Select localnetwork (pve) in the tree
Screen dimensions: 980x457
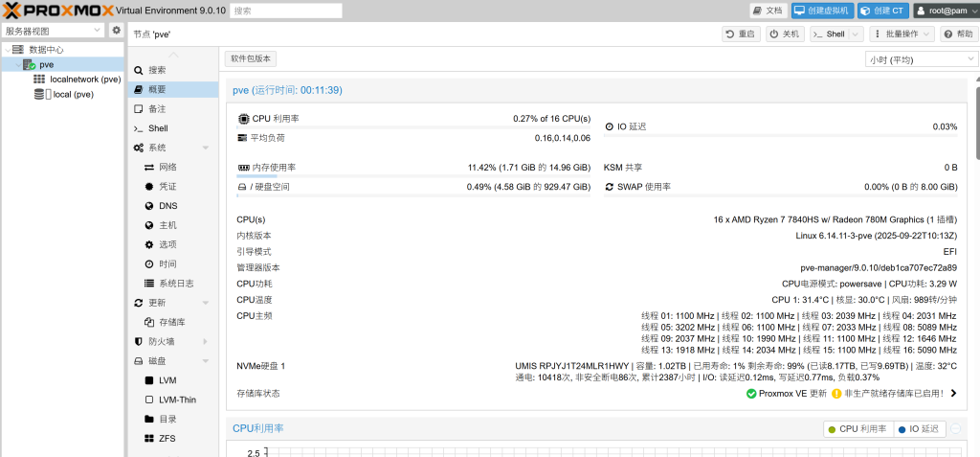tap(84, 80)
